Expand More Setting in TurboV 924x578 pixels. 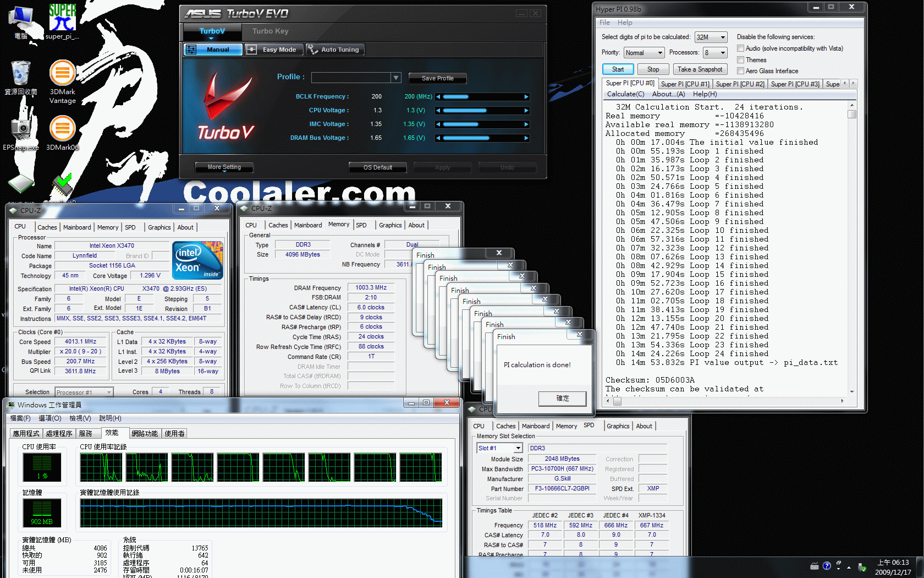[x=224, y=167]
